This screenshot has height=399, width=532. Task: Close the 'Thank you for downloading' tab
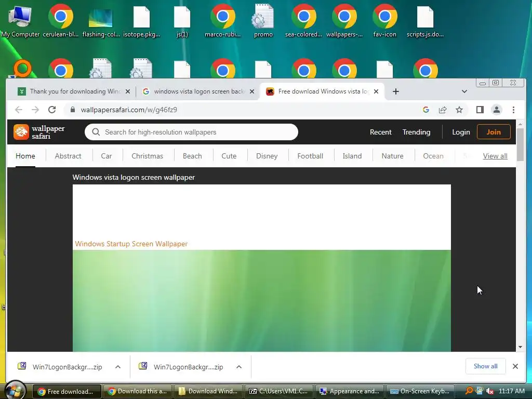click(x=128, y=91)
